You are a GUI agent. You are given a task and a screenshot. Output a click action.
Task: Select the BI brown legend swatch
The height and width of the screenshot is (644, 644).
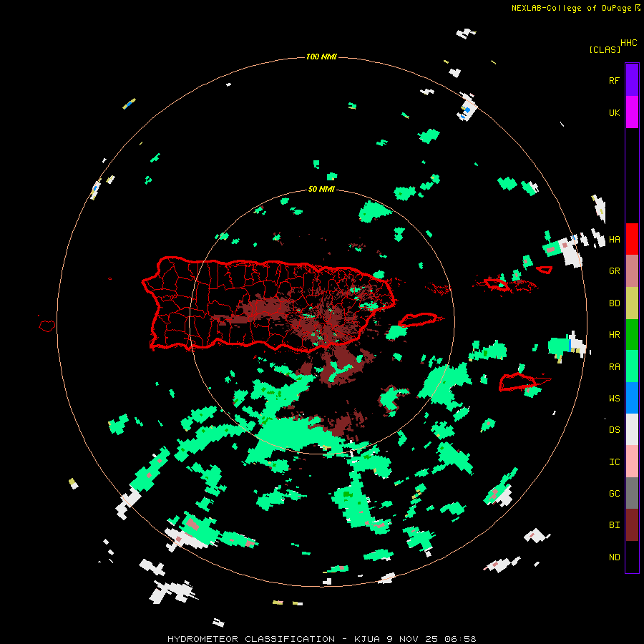(632, 525)
